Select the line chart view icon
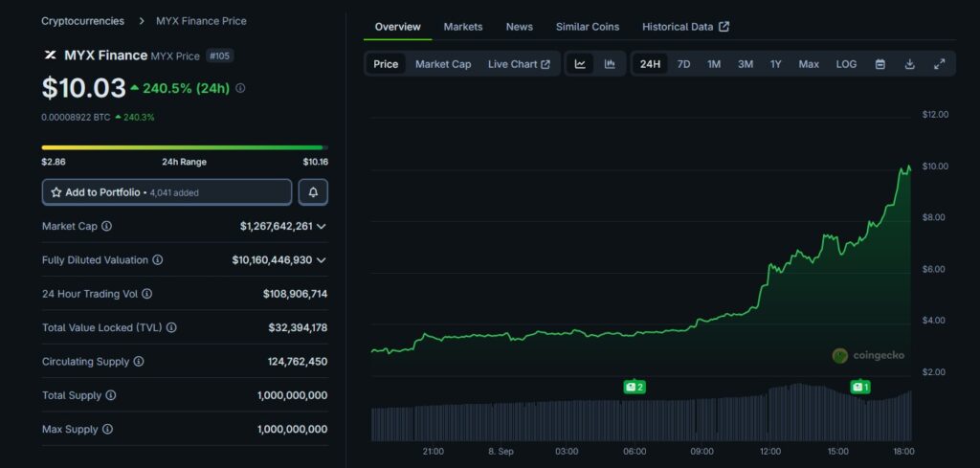Viewport: 980px width, 468px height. [x=580, y=64]
